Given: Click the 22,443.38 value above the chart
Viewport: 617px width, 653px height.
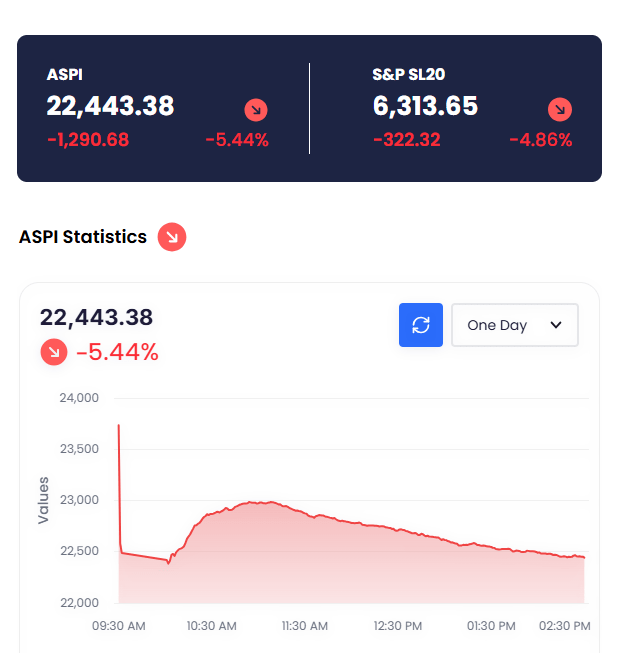Looking at the screenshot, I should (x=96, y=318).
